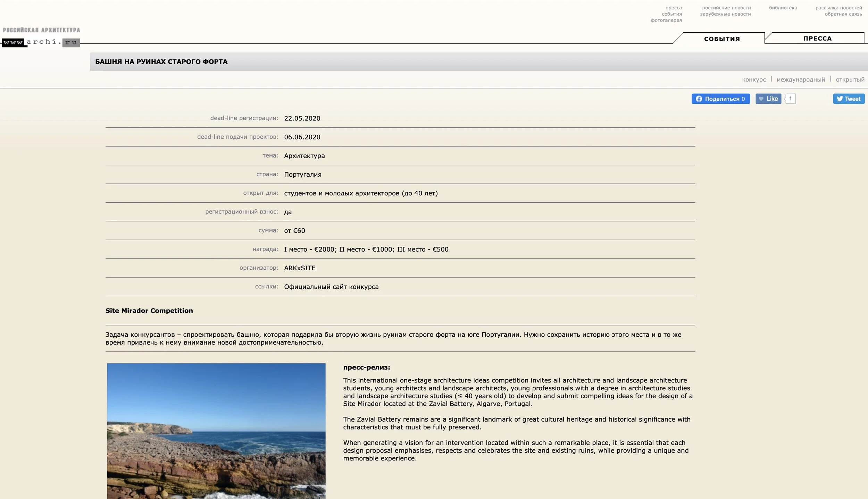This screenshot has height=499, width=868.
Task: Filter by the открытый tag
Action: coord(850,79)
